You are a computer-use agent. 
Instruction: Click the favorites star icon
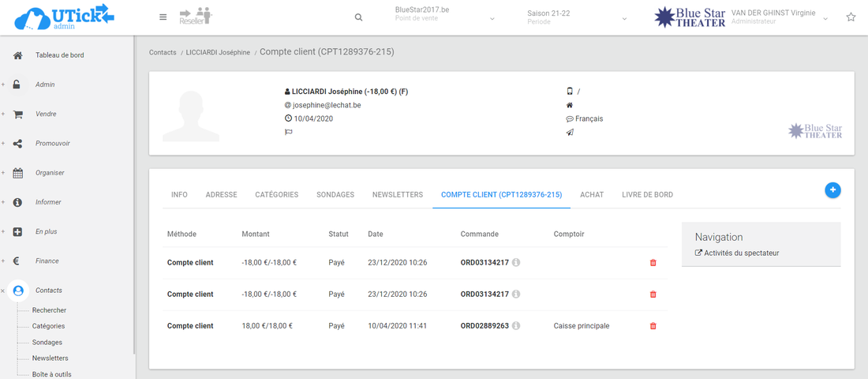851,17
